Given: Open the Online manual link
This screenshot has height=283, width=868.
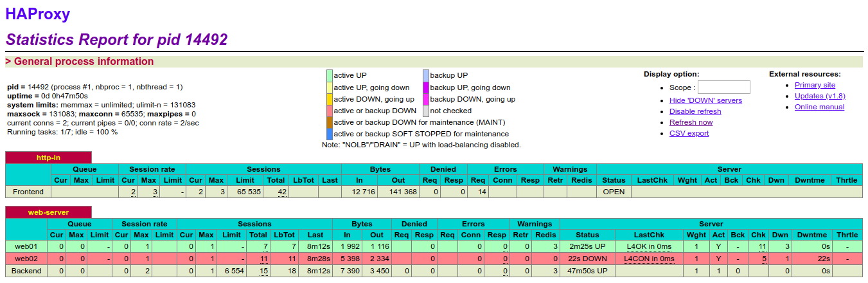Looking at the screenshot, I should [x=819, y=107].
